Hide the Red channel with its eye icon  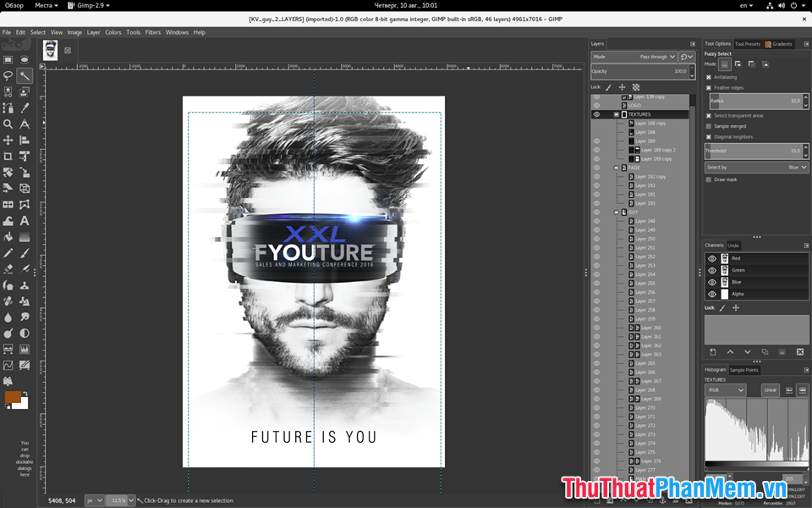tap(711, 258)
